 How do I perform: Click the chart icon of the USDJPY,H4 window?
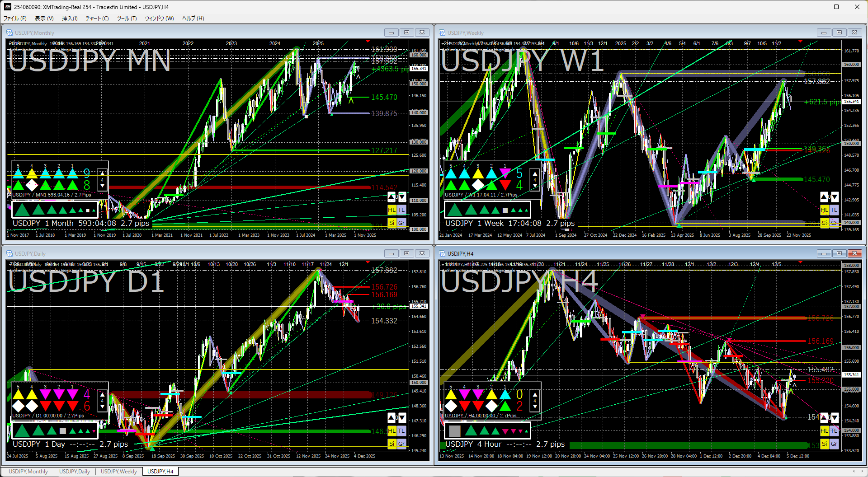[442, 253]
